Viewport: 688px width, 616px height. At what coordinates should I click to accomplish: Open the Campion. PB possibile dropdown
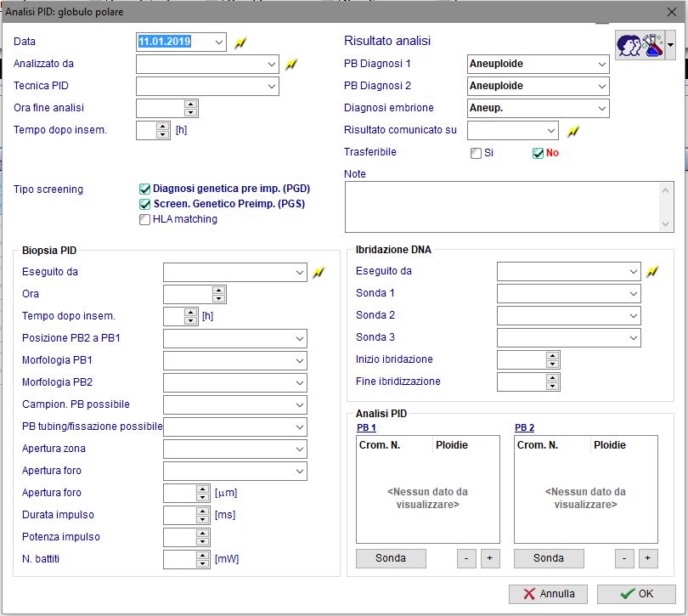(300, 404)
